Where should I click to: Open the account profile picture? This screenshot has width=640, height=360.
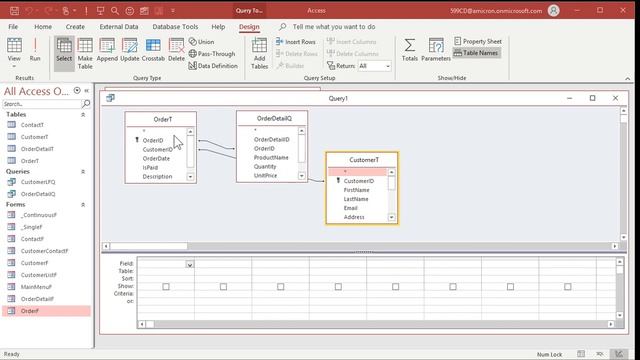[x=553, y=11]
